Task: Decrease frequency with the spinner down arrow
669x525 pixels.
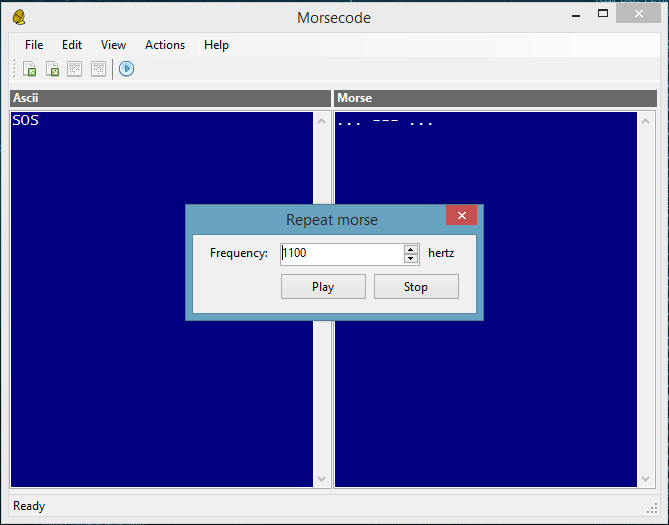Action: (410, 259)
